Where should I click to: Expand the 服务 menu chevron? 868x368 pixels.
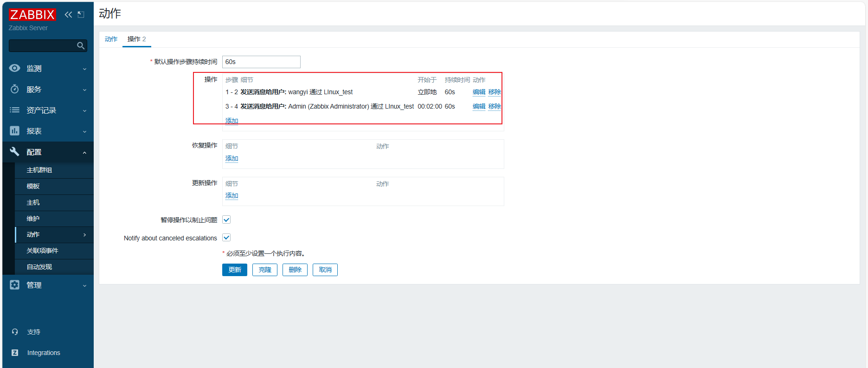84,90
